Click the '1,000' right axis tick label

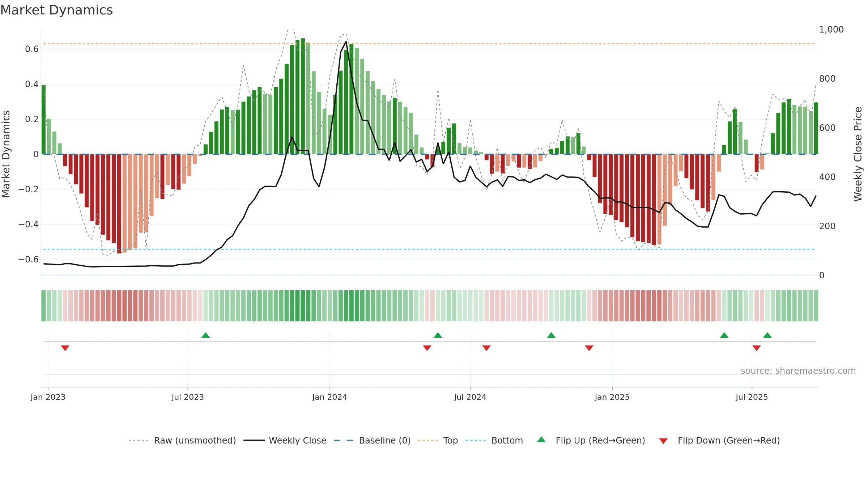(x=831, y=30)
